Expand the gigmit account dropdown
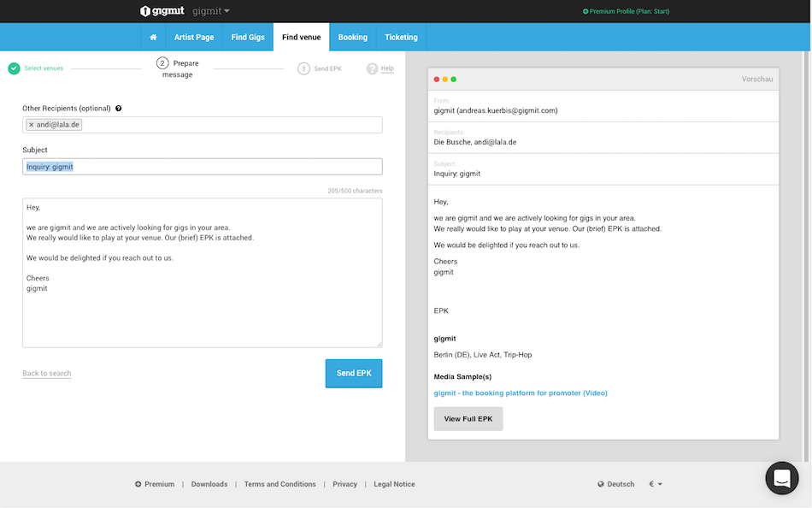Image resolution: width=812 pixels, height=508 pixels. click(211, 11)
